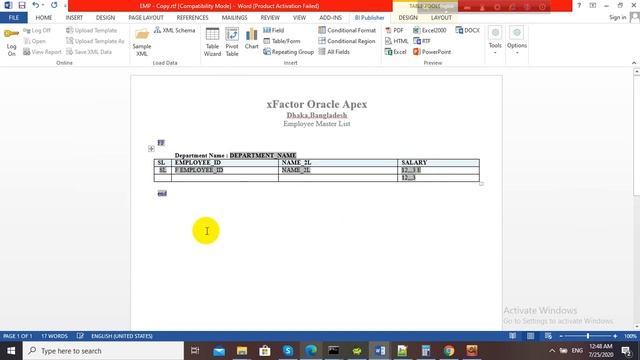
Task: Click the Sample XML folder icon
Action: (142, 35)
